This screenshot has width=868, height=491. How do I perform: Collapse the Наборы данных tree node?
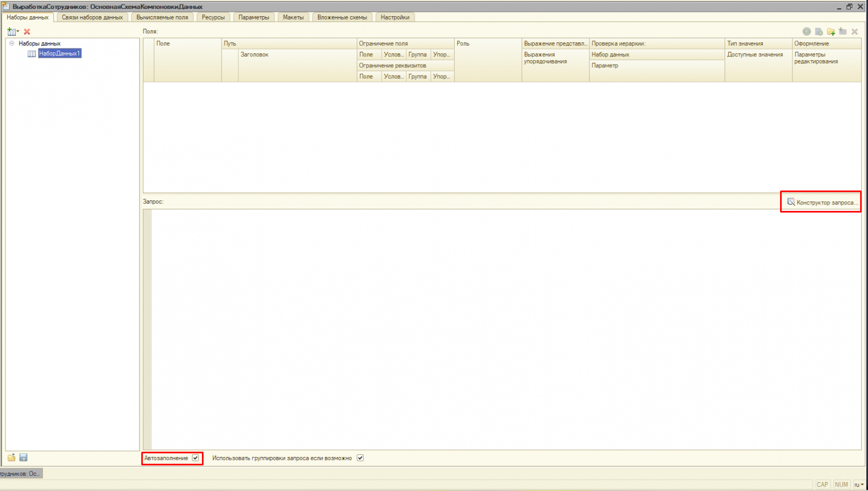[x=12, y=43]
